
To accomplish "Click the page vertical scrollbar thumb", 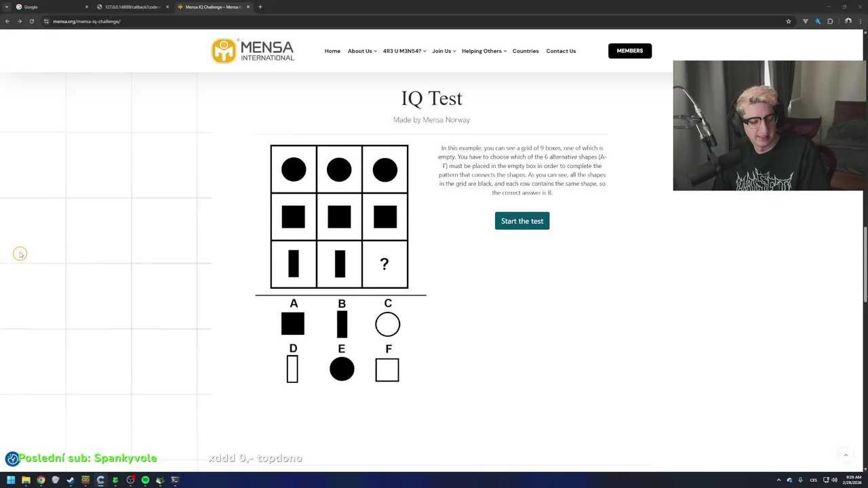I will point(865,265).
